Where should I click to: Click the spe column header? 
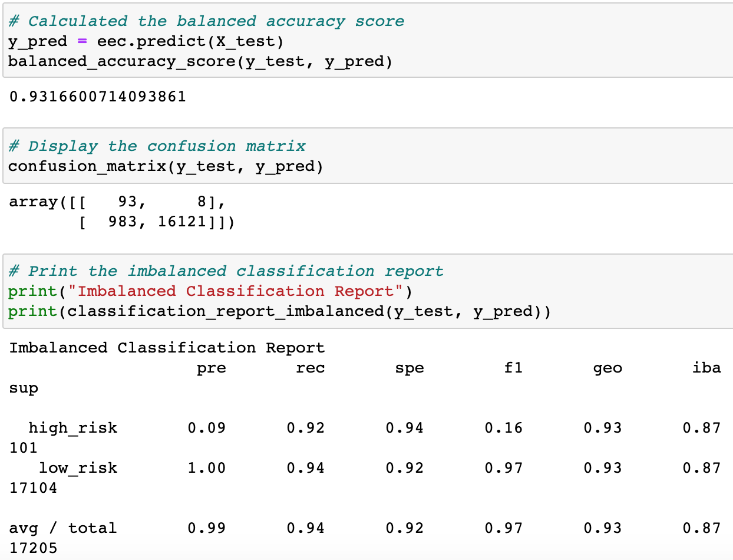click(410, 368)
